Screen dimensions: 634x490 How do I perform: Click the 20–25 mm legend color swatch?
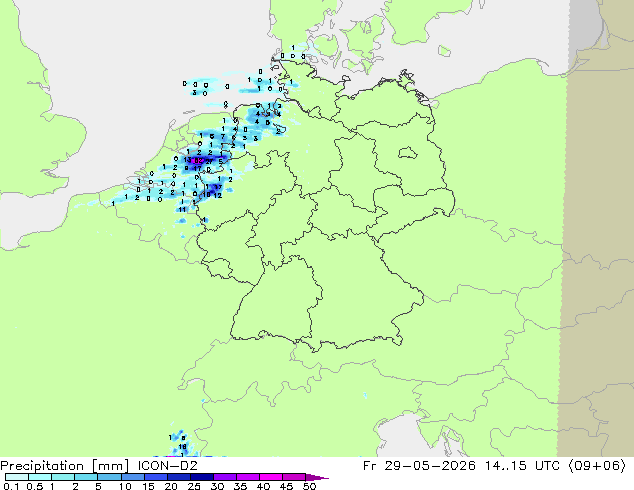coord(178,477)
